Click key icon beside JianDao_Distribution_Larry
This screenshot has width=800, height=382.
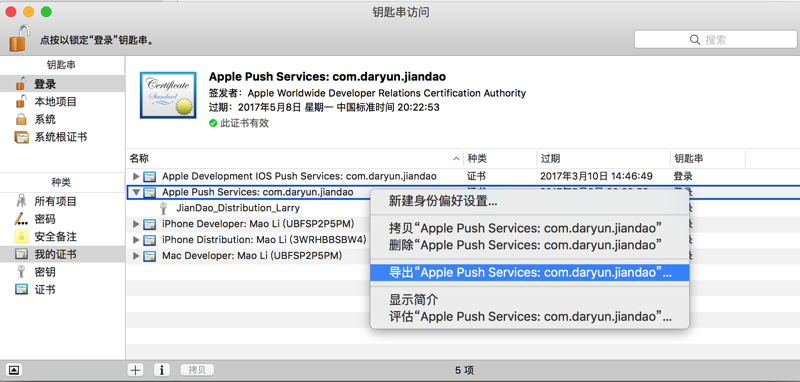click(x=164, y=208)
